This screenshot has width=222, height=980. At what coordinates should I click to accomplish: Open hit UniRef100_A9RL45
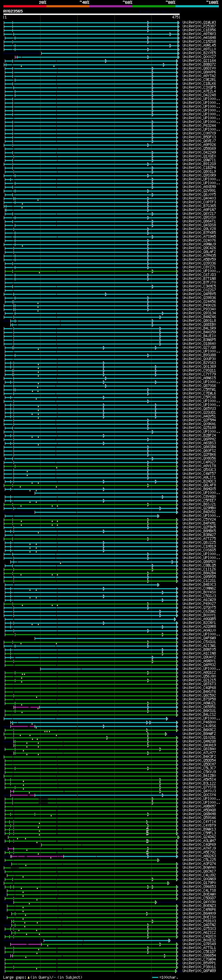pos(199,45)
